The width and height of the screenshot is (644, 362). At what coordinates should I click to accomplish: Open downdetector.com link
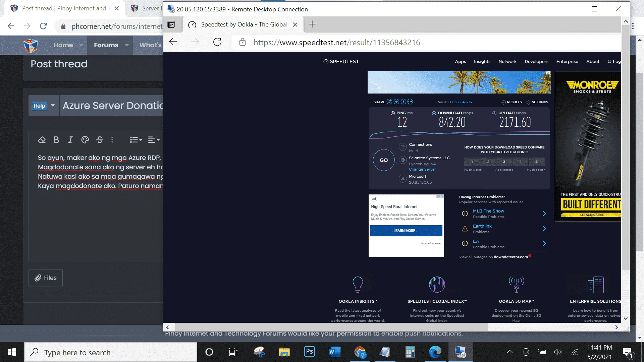(511, 257)
